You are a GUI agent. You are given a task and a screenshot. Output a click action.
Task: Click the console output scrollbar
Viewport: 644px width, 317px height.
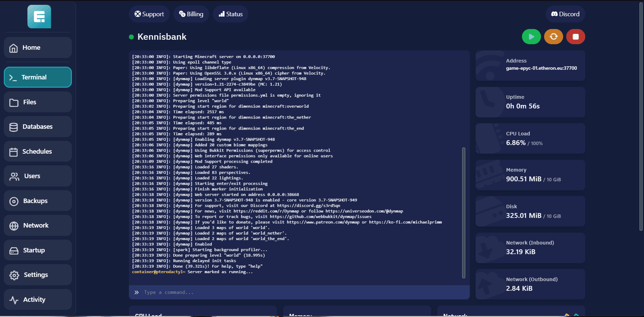point(464,212)
